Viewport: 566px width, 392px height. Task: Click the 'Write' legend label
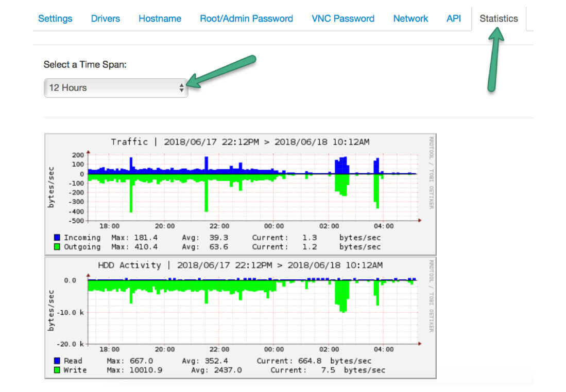75,370
